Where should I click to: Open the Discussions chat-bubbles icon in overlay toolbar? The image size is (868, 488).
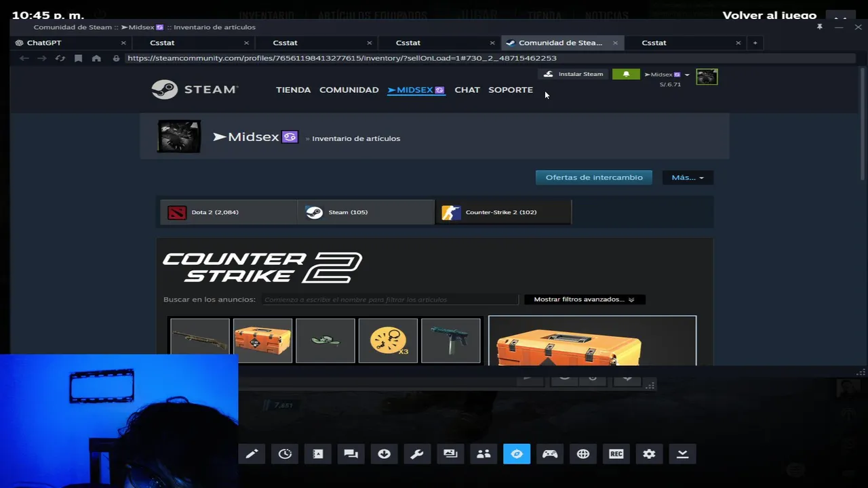pos(351,454)
